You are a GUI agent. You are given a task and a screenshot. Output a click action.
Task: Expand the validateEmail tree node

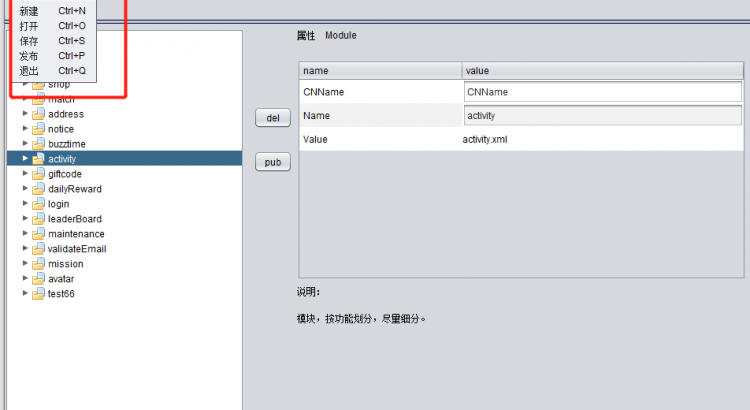(x=26, y=249)
